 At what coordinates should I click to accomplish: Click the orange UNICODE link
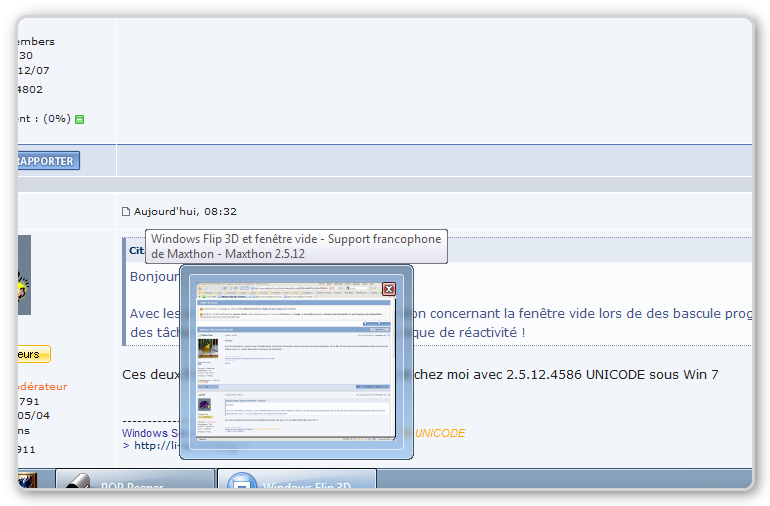(x=440, y=433)
